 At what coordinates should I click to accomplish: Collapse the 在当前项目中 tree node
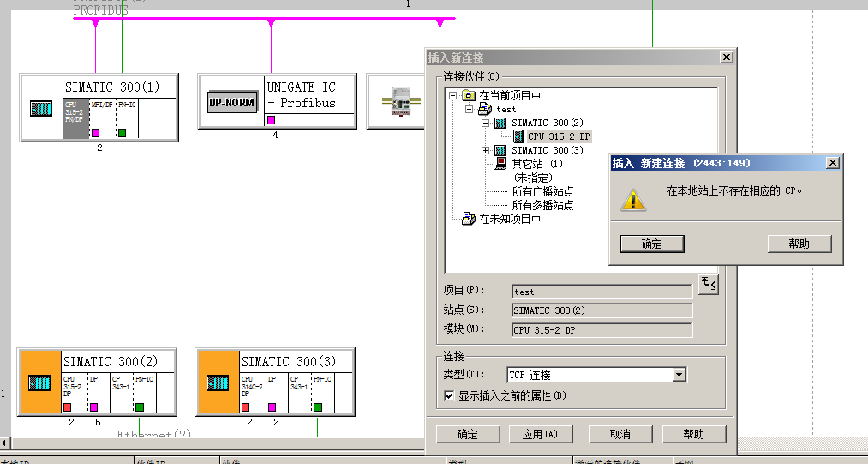[452, 95]
